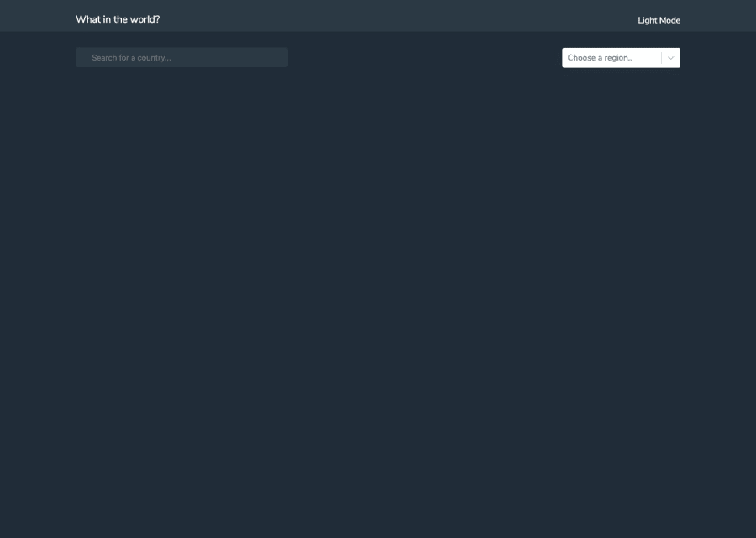This screenshot has width=756, height=538.
Task: Click the region dropdown chevron arrow
Action: [670, 58]
